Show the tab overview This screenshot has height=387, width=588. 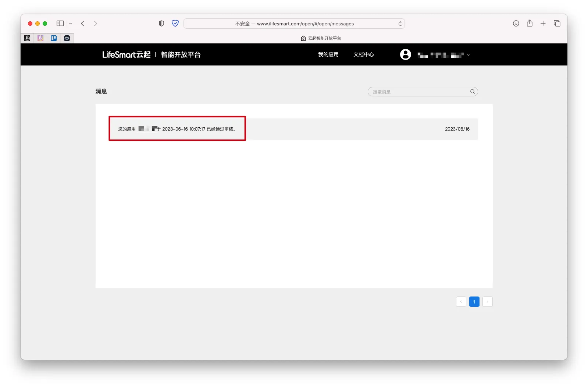coord(557,24)
